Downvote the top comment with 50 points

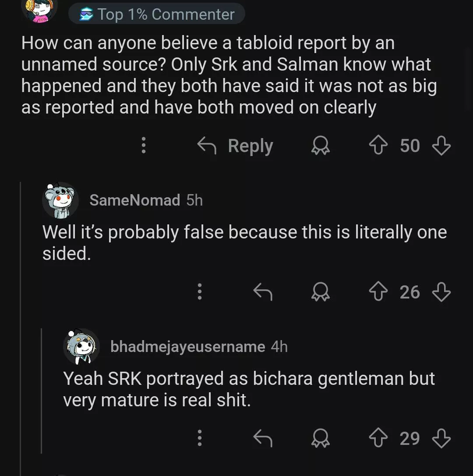click(x=441, y=146)
